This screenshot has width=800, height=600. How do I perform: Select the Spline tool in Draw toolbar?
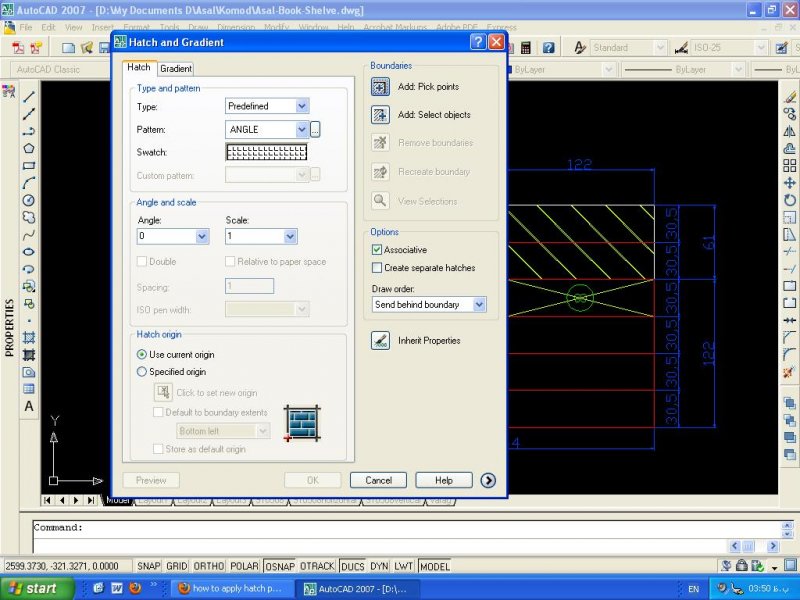(x=29, y=235)
